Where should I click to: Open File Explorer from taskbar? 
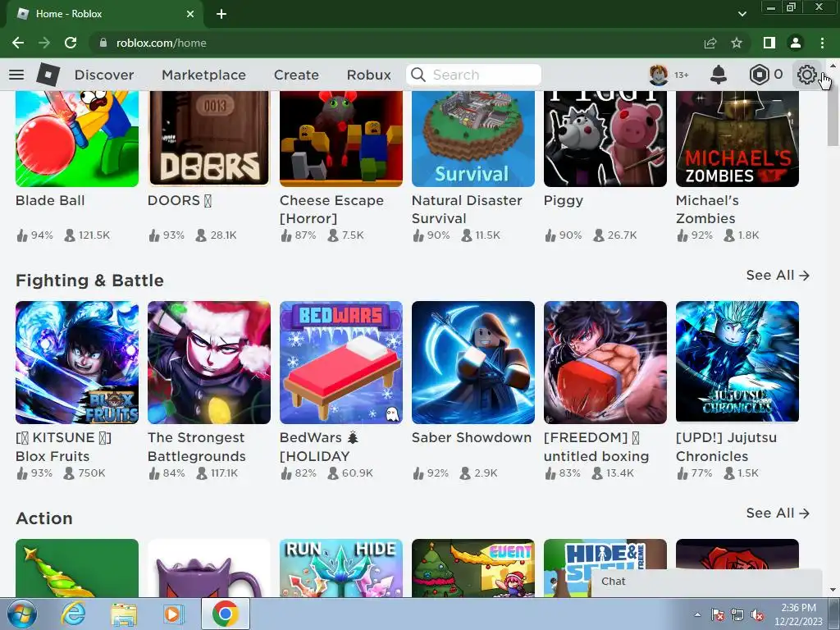[x=124, y=614]
